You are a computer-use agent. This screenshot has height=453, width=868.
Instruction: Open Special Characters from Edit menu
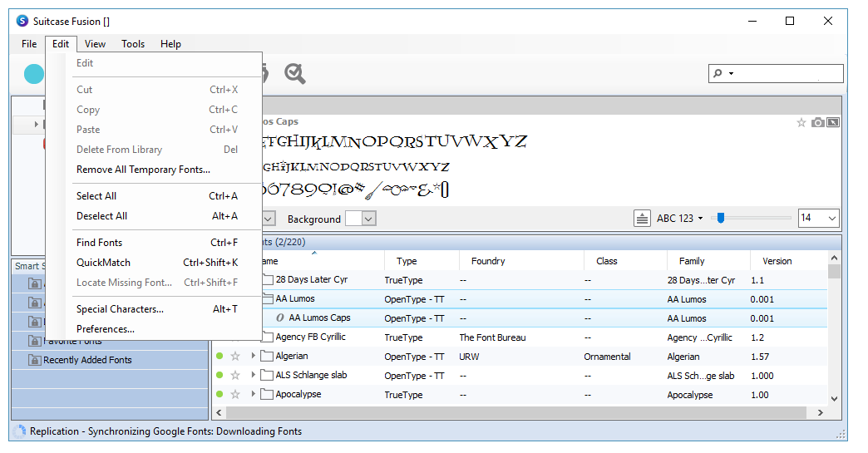click(x=120, y=308)
